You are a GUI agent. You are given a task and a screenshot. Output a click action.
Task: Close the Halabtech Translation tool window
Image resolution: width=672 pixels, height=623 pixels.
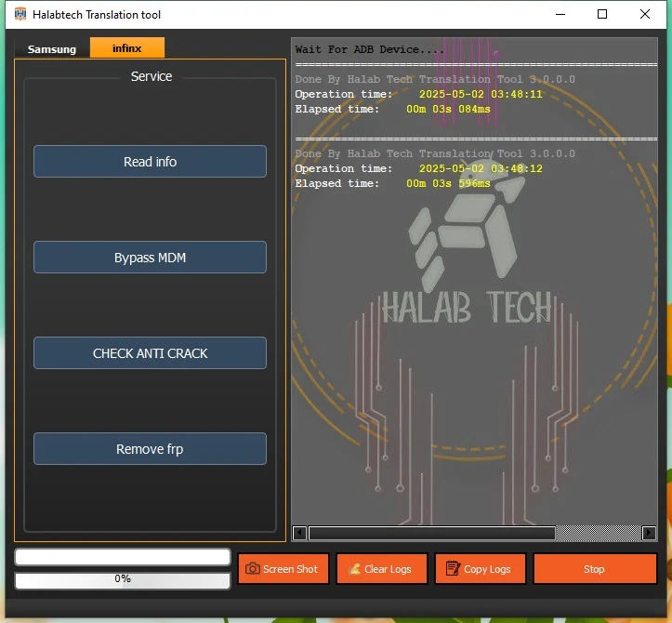(x=644, y=14)
